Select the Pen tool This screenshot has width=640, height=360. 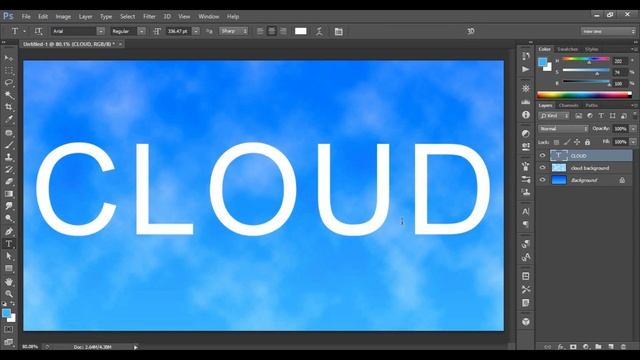(9, 231)
